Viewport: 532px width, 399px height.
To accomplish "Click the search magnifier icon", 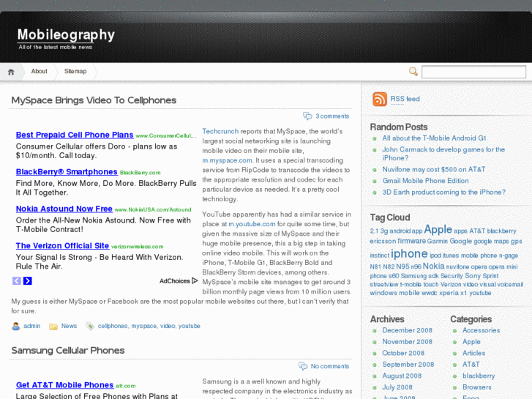I will point(413,72).
